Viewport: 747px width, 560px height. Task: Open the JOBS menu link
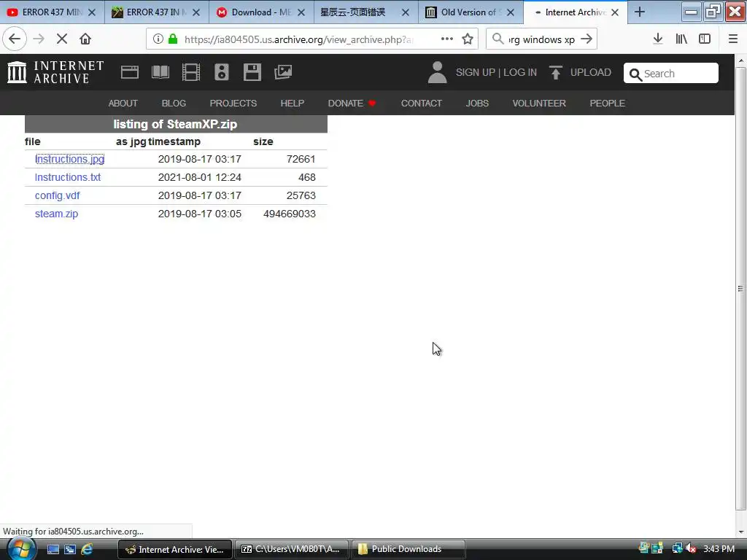[477, 104]
